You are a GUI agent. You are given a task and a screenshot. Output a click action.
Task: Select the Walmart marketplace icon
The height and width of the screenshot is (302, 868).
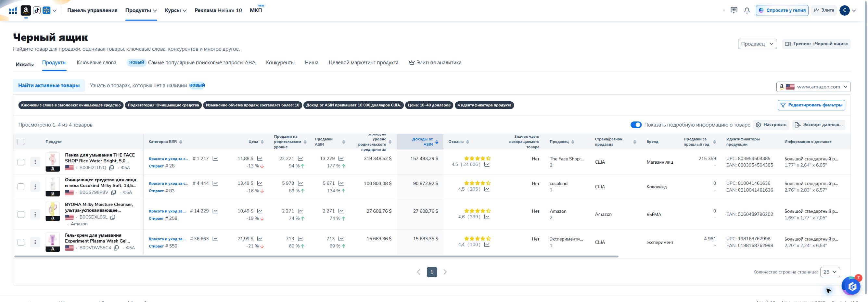(x=46, y=10)
